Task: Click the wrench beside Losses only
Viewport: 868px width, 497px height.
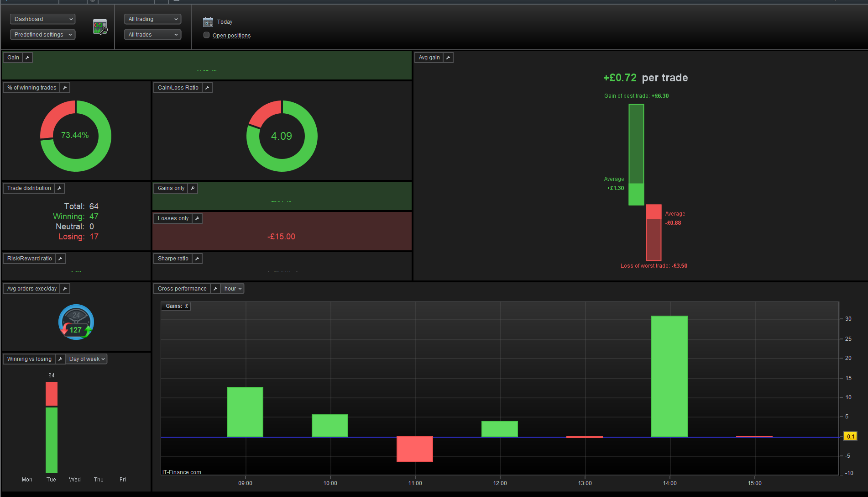Action: [197, 218]
